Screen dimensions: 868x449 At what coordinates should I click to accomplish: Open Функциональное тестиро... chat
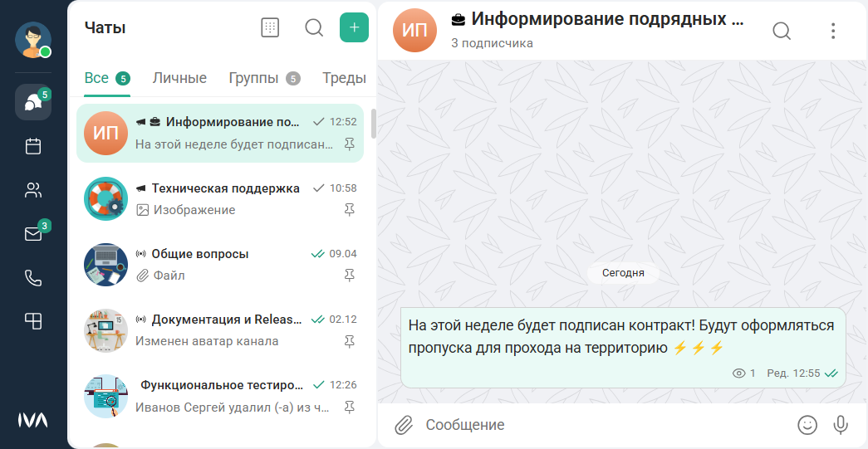pyautogui.click(x=220, y=396)
